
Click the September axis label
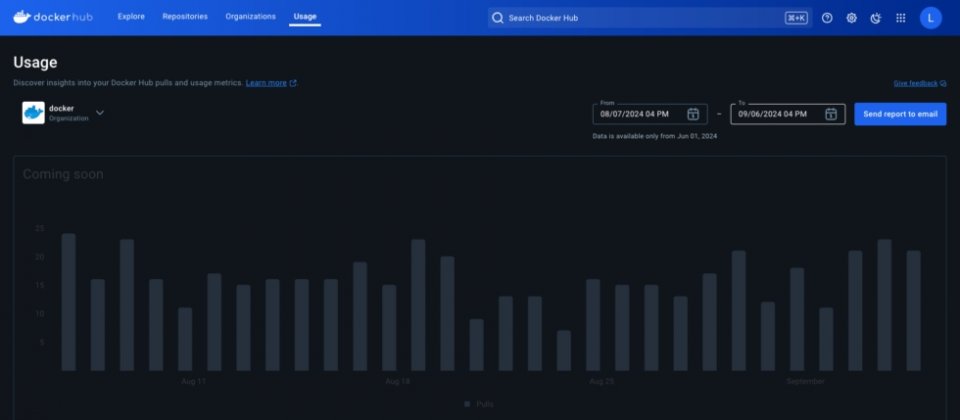(x=805, y=381)
